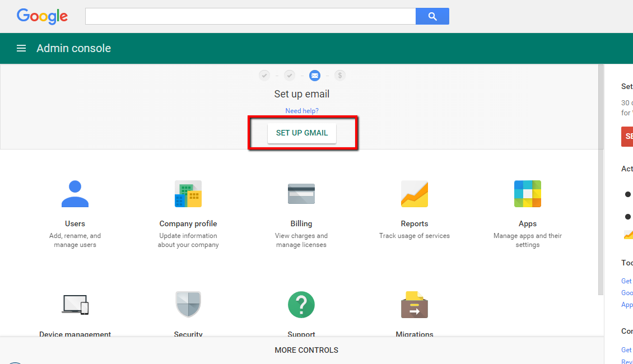Screen dimensions: 633x364
Task: Click the first completed checkmark step
Action: tap(264, 75)
